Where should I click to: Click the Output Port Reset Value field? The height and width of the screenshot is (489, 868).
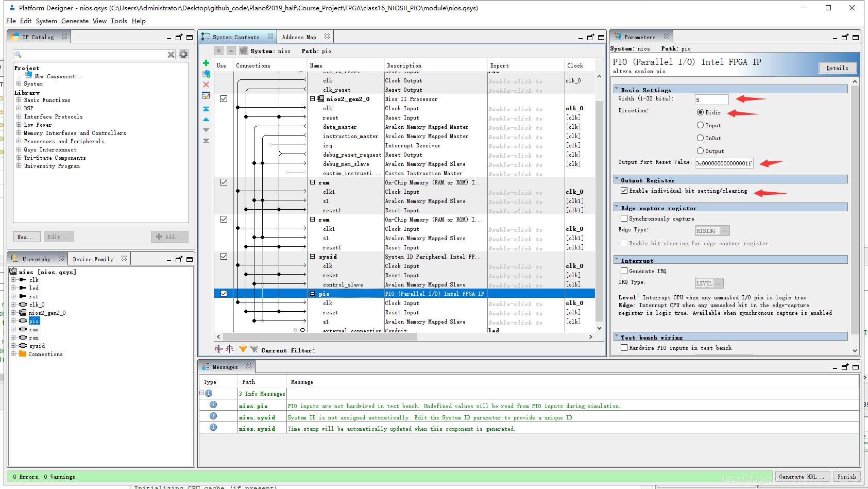point(724,163)
